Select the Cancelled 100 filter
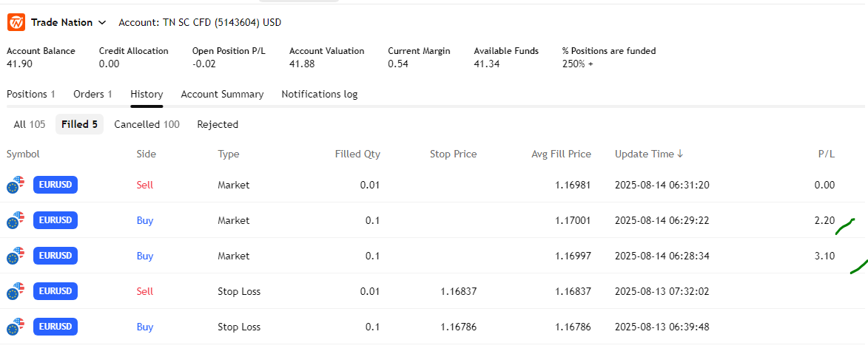868x354 pixels. click(147, 124)
